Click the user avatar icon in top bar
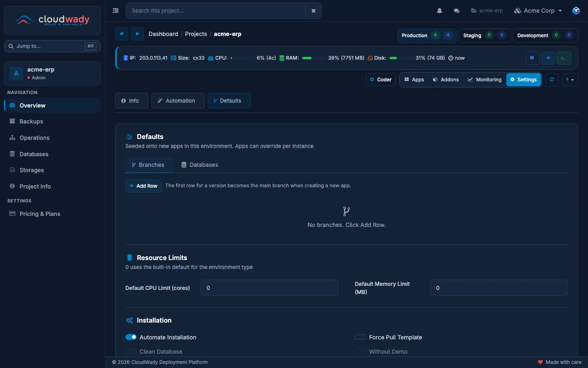Screen dimensions: 588x368 pyautogui.click(x=576, y=11)
